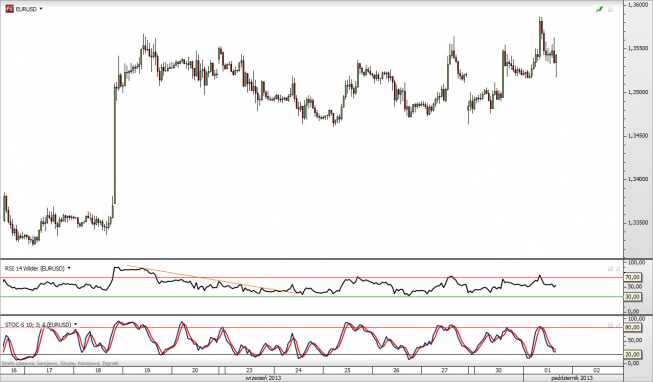653x382 pixels.
Task: Open the EURUSD symbol dropdown arrow
Action: (41, 9)
